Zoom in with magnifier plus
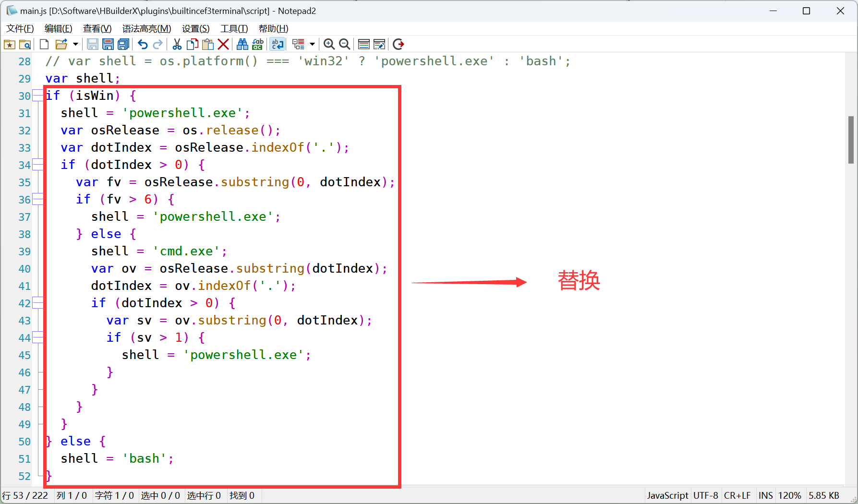This screenshot has width=858, height=504. point(329,45)
